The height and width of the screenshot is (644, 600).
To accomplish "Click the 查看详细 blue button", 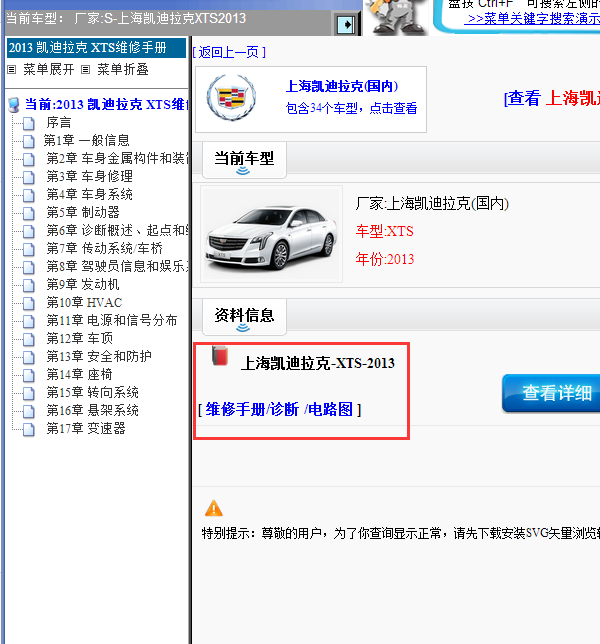I will [x=551, y=393].
